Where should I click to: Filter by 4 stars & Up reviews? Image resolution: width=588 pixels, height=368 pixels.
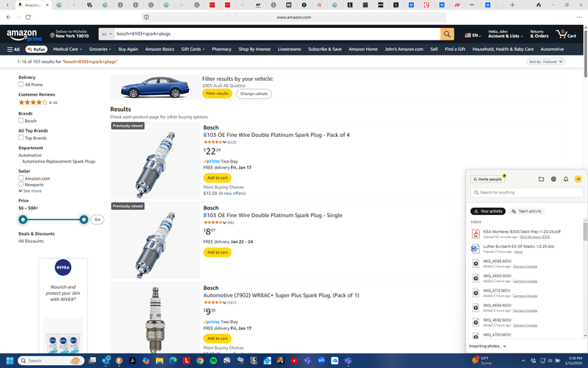38,102
